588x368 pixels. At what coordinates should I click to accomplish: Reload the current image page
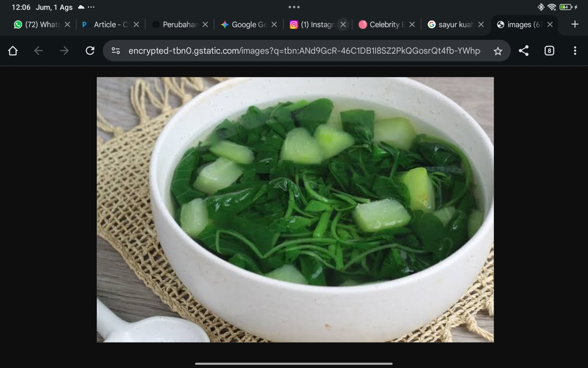pos(90,51)
